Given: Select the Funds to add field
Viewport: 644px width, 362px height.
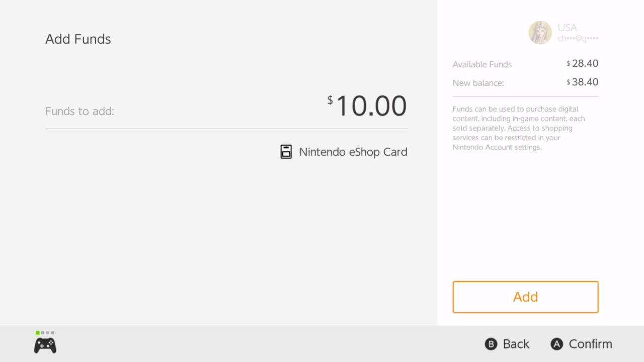Looking at the screenshot, I should tap(79, 111).
